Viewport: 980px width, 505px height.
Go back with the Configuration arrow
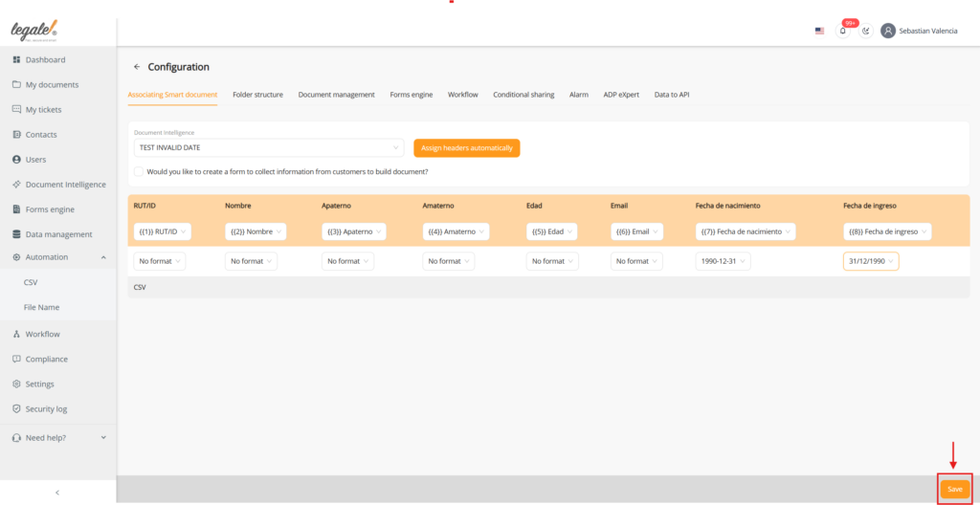coord(137,67)
